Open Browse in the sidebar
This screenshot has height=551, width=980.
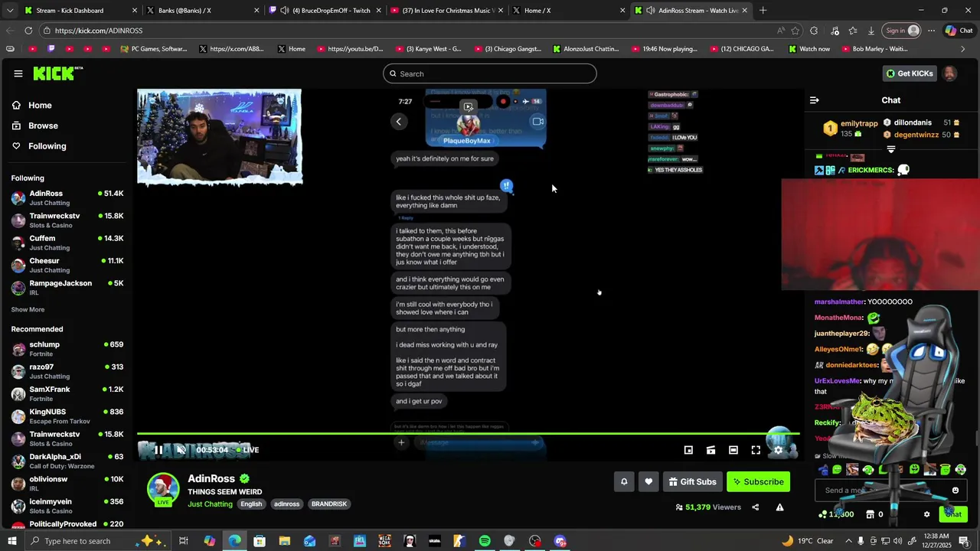43,126
